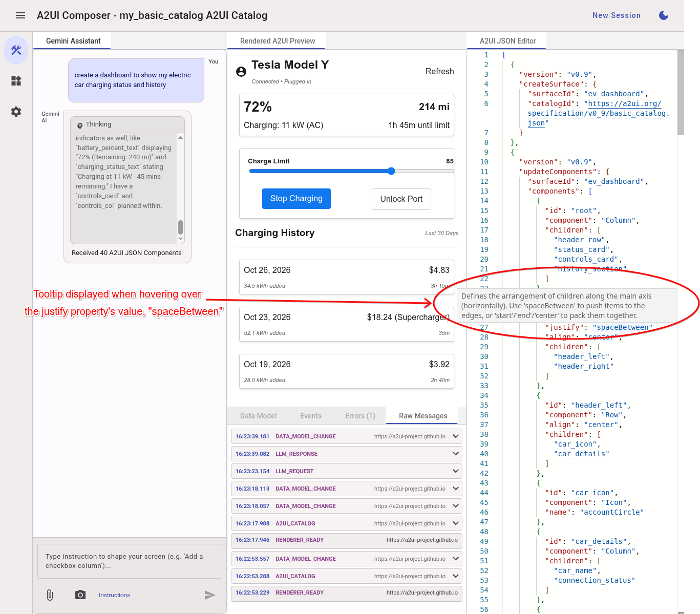700x614 pixels.
Task: Select the Raw Messages tab
Action: tap(423, 416)
